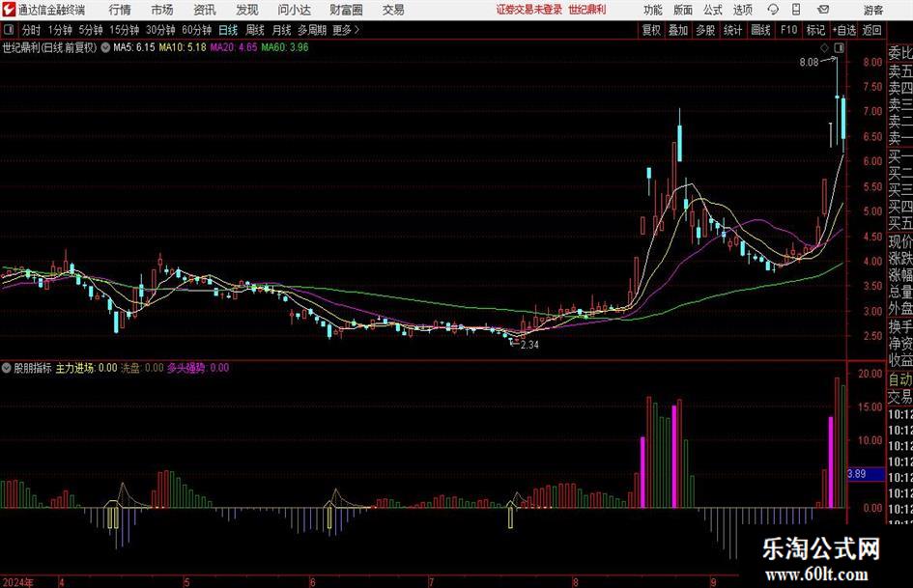Switch to the 60分钟 period tab

(197, 30)
